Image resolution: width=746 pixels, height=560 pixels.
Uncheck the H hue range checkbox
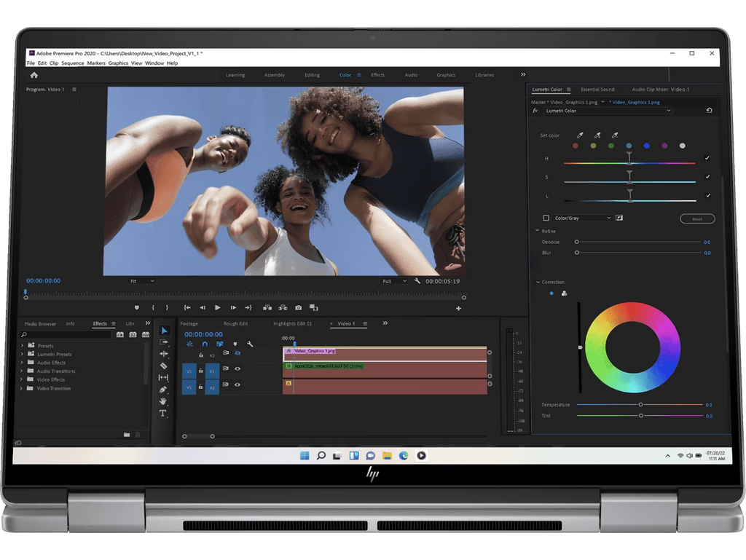click(x=707, y=158)
